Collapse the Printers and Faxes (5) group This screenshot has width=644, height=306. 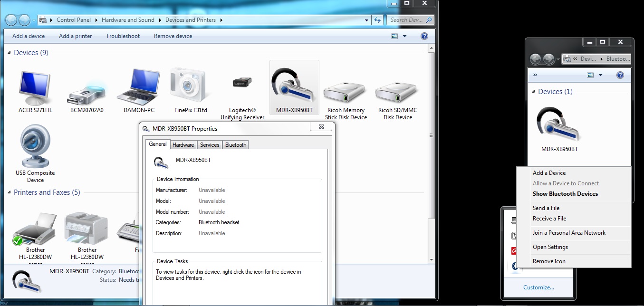[10, 192]
